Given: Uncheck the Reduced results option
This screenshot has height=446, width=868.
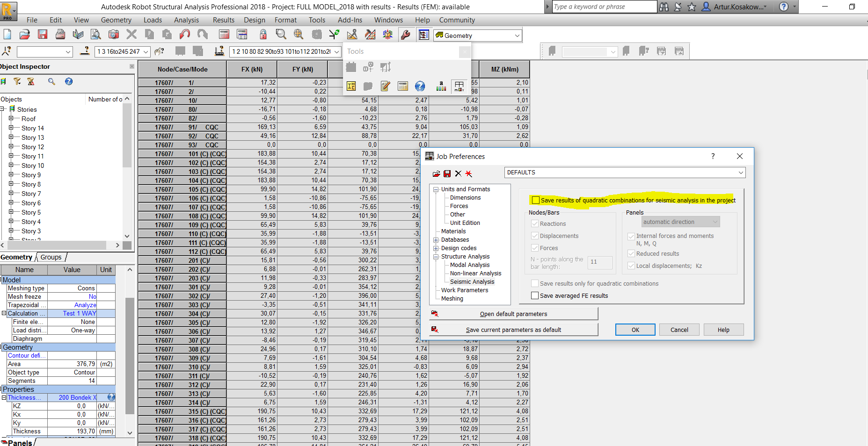Looking at the screenshot, I should (631, 253).
